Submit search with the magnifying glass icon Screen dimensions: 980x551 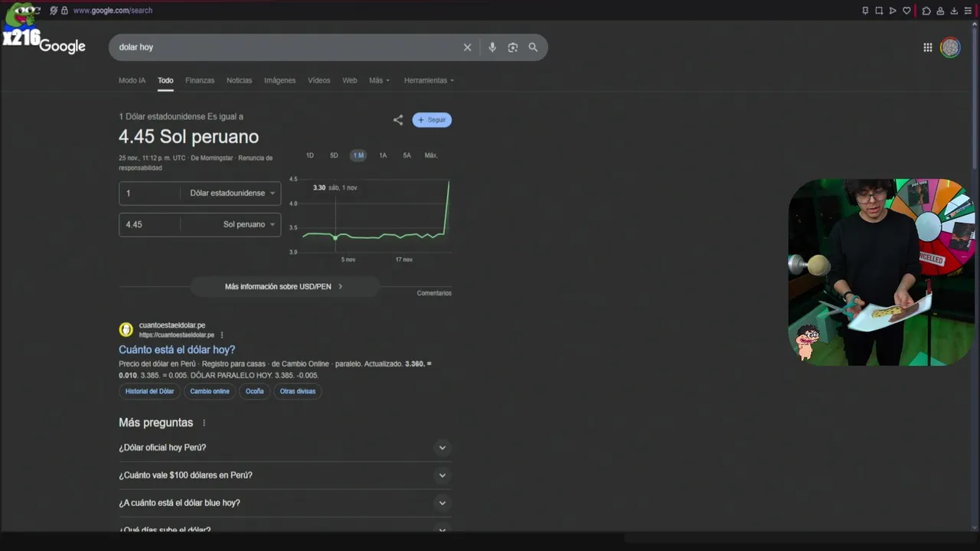click(x=533, y=47)
